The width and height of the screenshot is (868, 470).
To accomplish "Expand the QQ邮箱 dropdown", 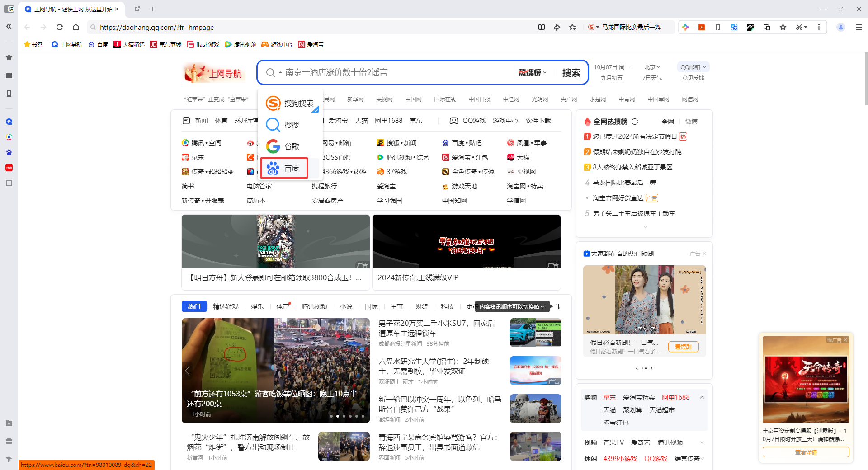I will click(x=693, y=66).
